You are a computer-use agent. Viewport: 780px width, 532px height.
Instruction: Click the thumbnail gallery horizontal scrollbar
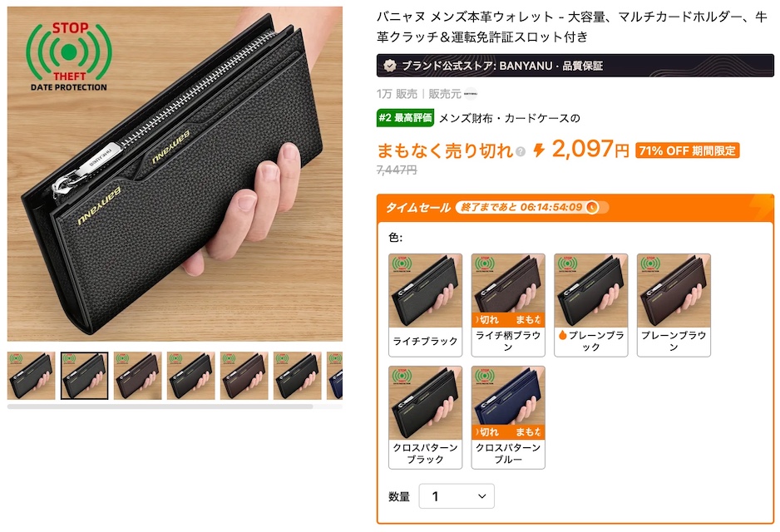[x=160, y=406]
